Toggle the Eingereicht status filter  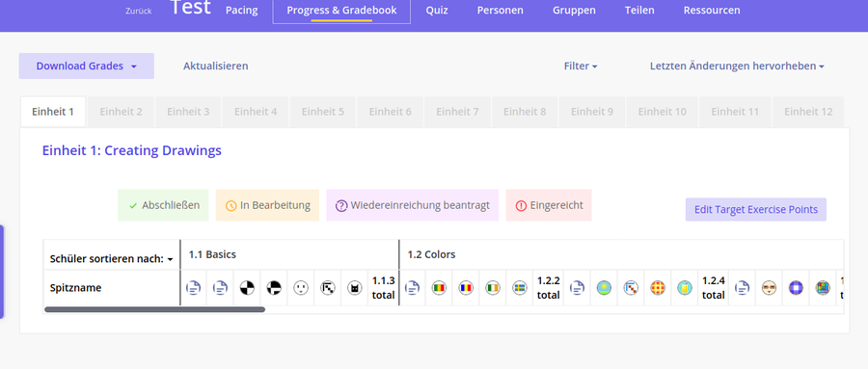pyautogui.click(x=549, y=205)
